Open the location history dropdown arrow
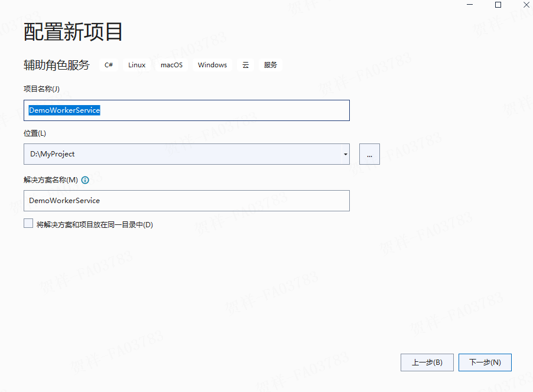Viewport: 533px width, 392px height. pos(344,154)
